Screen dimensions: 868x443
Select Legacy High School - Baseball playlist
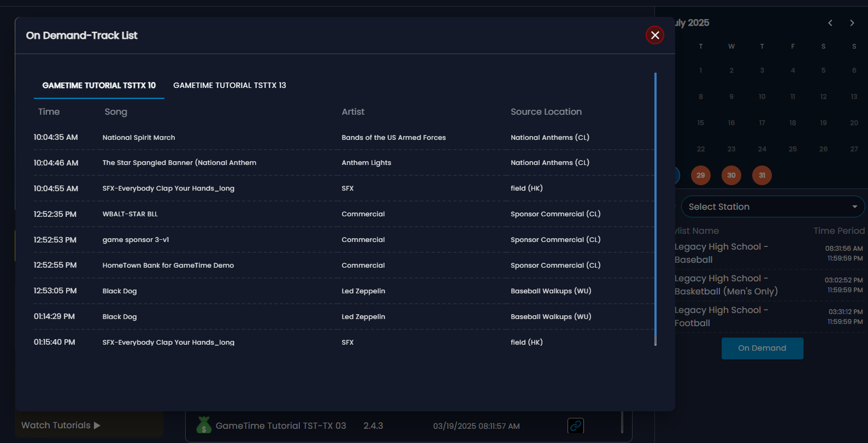point(721,253)
